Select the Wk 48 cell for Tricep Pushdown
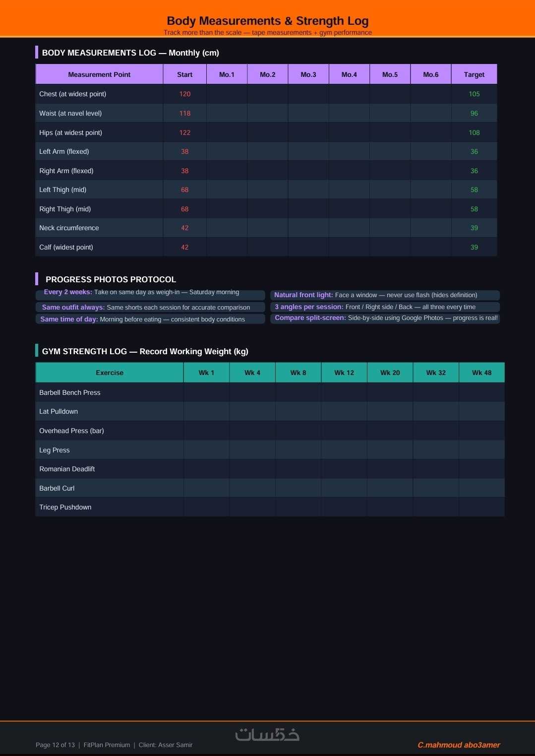The image size is (535, 756). [481, 507]
